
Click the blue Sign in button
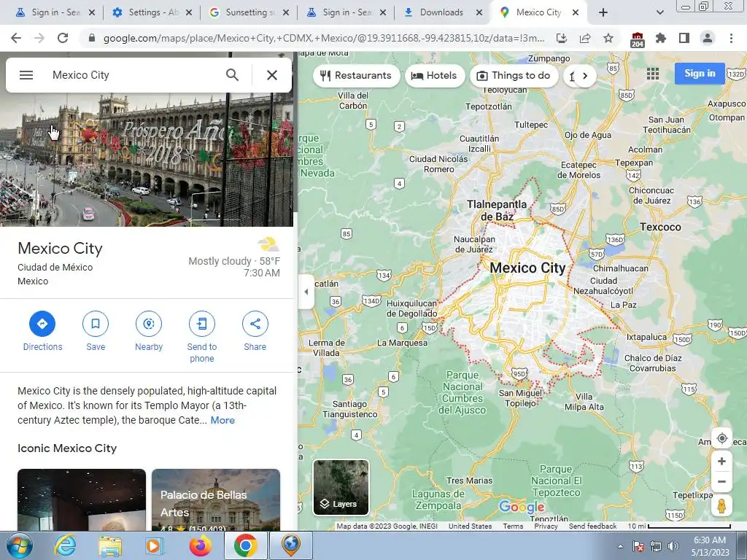700,74
